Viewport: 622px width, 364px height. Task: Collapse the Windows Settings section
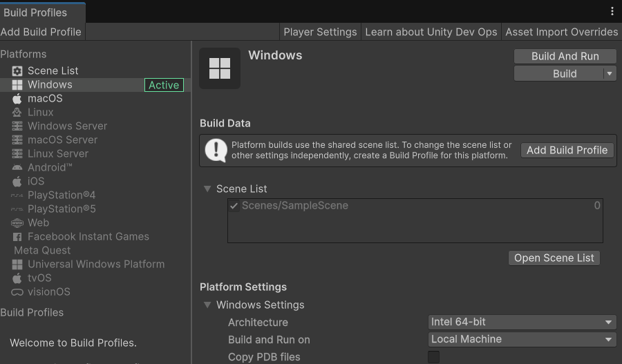pos(207,305)
